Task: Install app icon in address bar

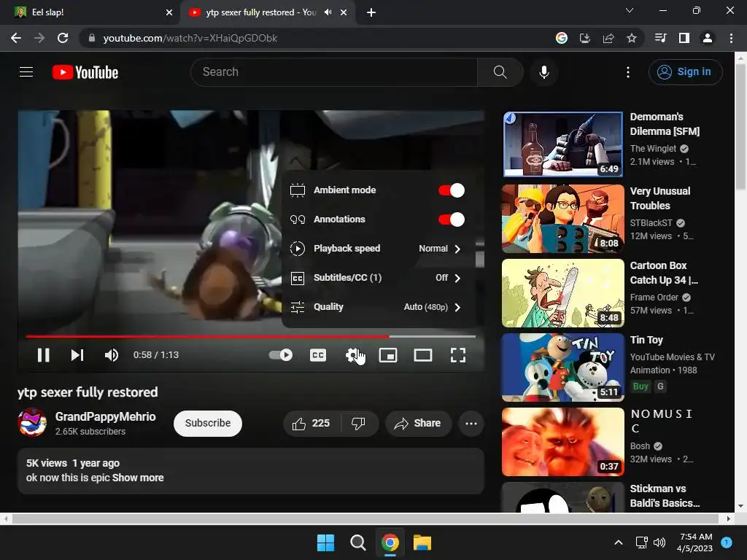Action: [x=585, y=38]
